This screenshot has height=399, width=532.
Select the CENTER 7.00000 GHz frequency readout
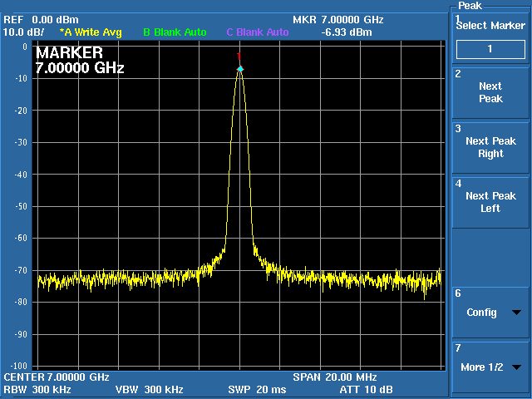[57, 377]
